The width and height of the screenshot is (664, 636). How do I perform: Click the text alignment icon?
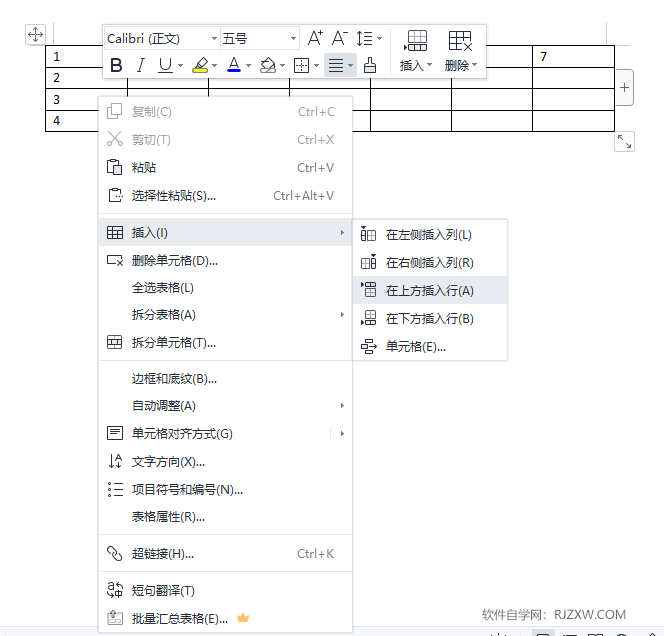point(336,66)
